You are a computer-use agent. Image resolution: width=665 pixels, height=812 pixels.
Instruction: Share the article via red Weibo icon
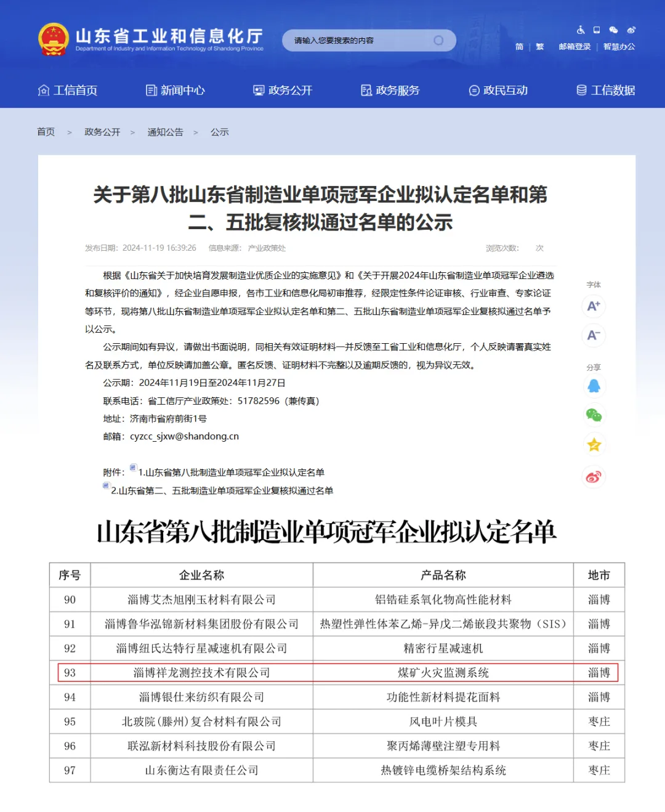click(x=594, y=477)
